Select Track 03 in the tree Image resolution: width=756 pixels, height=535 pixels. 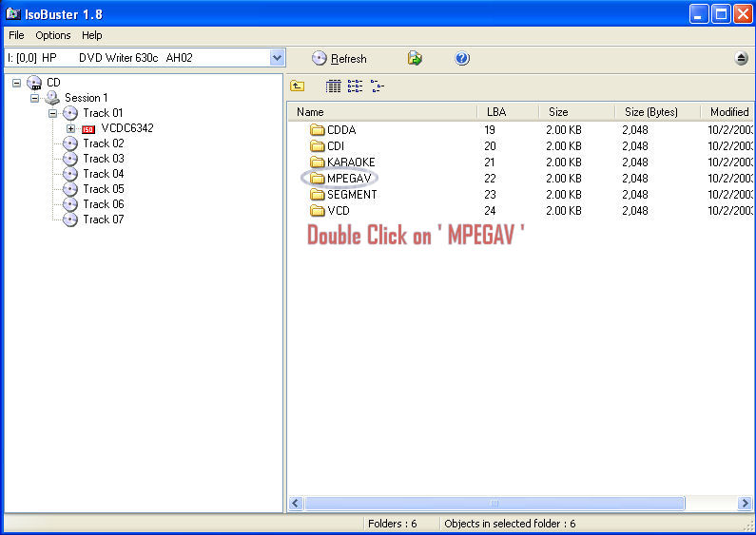coord(104,159)
